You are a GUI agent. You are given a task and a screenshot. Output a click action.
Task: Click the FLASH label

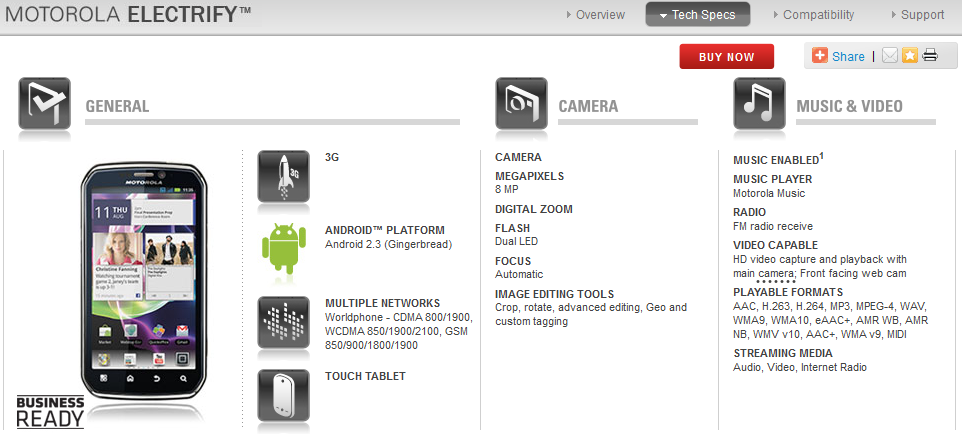(x=512, y=228)
